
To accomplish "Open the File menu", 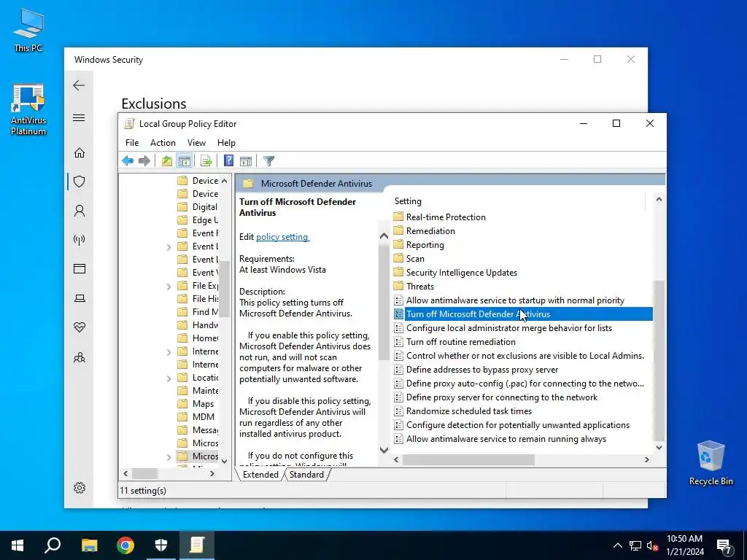I will coord(132,143).
